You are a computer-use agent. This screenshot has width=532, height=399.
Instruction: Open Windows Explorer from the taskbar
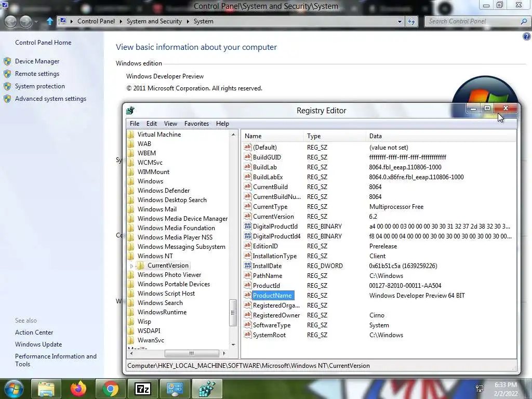point(46,389)
